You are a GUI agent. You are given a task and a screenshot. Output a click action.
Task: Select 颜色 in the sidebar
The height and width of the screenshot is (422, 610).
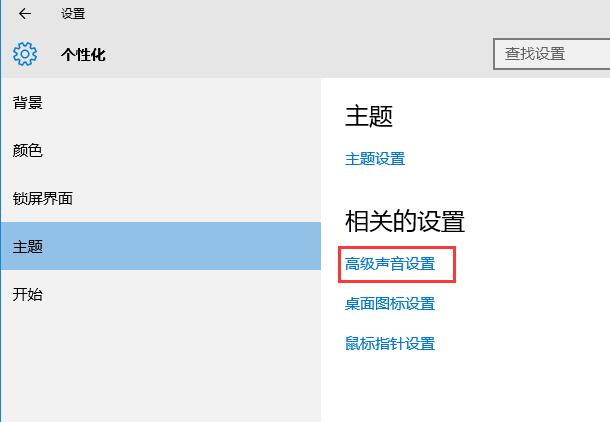pos(28,150)
